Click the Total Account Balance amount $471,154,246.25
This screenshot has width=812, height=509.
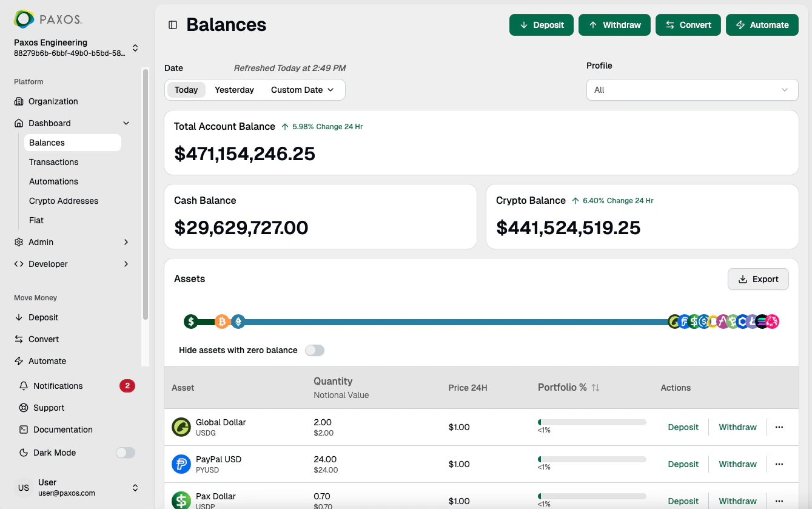tap(245, 153)
